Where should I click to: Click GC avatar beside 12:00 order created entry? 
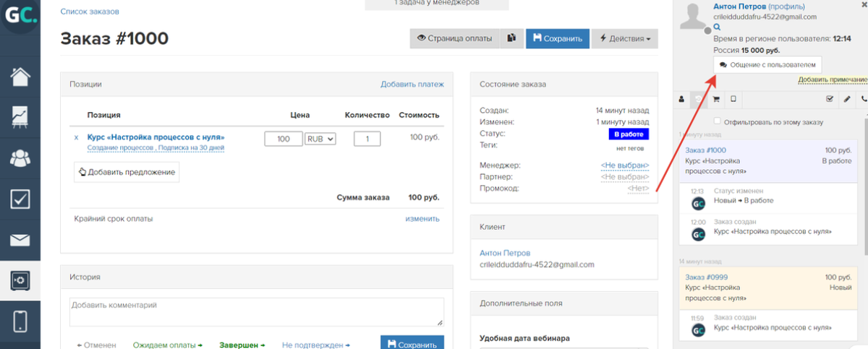(698, 234)
